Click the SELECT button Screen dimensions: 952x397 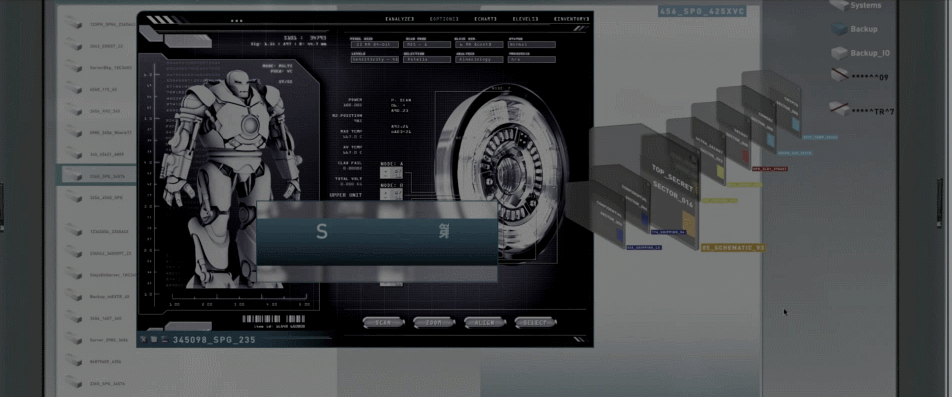click(535, 322)
